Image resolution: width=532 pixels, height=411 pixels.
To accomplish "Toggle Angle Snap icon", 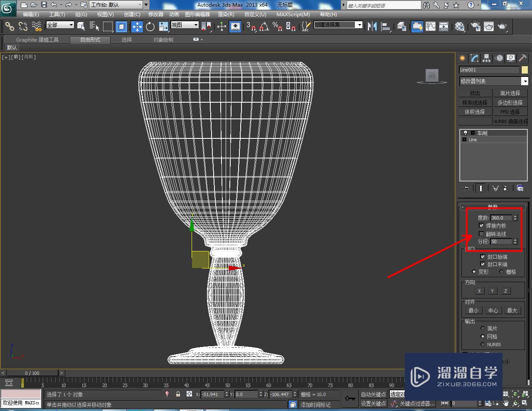I will 264,27.
